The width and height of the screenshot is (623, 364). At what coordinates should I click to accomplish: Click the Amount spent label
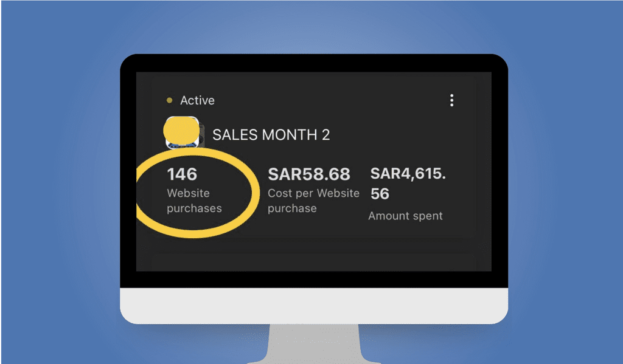click(x=405, y=216)
